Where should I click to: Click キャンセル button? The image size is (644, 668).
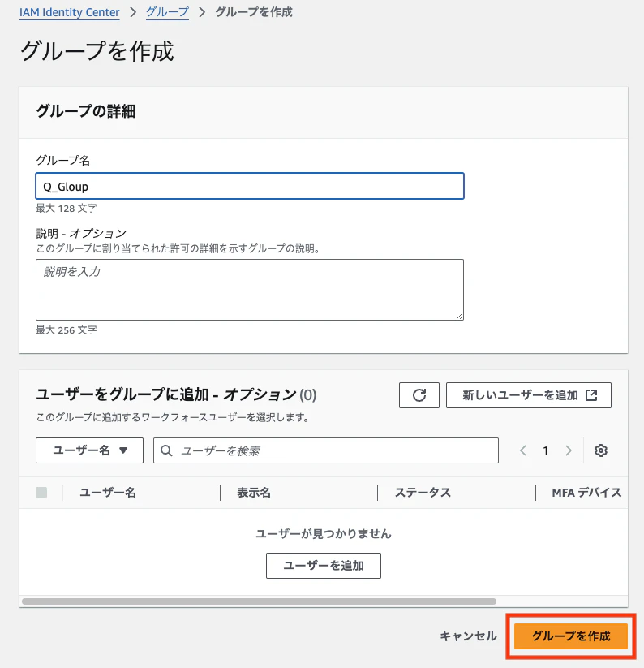[x=468, y=636]
